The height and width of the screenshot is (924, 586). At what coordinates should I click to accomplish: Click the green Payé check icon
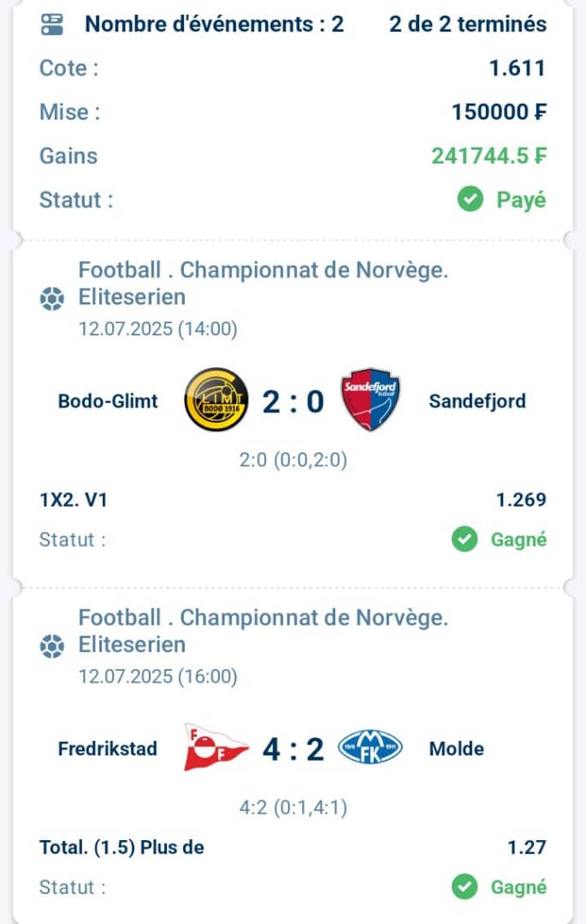(470, 199)
